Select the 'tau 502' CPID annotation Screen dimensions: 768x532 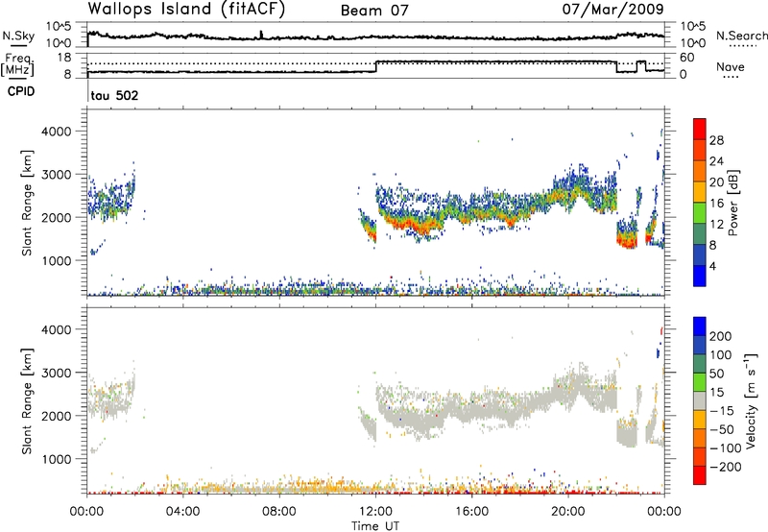tap(114, 95)
